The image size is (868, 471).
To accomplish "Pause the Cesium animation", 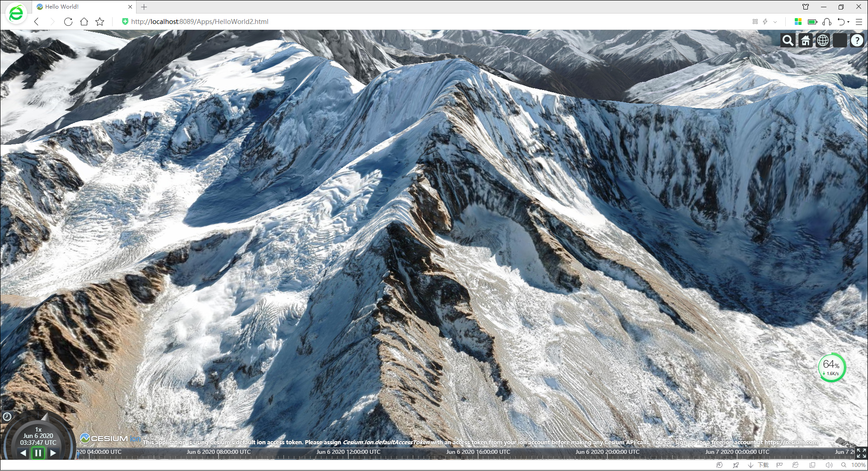I will tap(38, 453).
